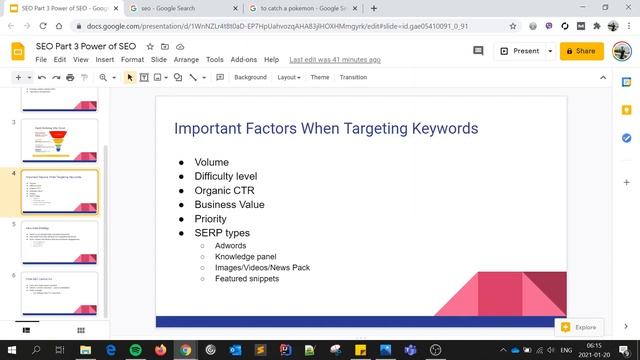This screenshot has height=360, width=640.
Task: Open Spotify from the Windows taskbar
Action: tap(136, 350)
